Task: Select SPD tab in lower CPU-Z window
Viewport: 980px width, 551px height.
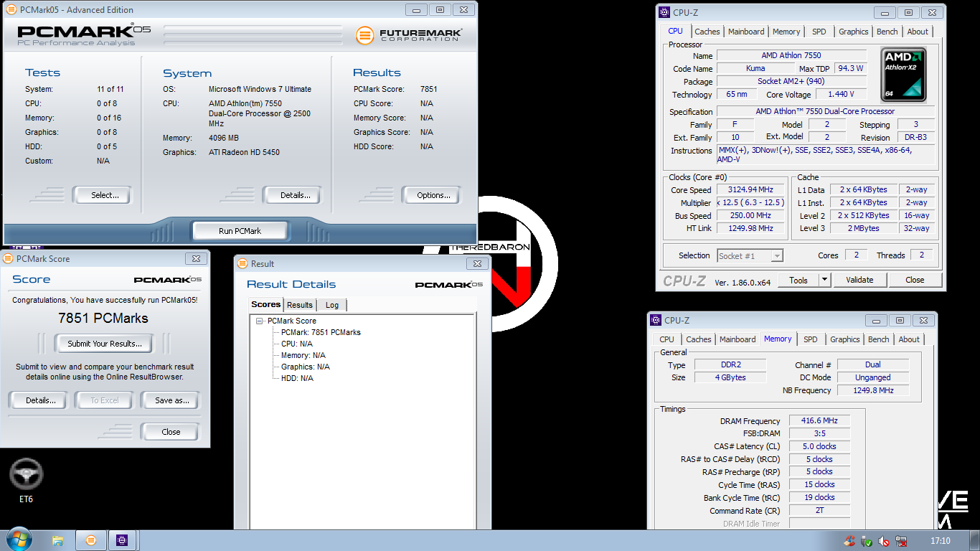Action: (x=811, y=339)
